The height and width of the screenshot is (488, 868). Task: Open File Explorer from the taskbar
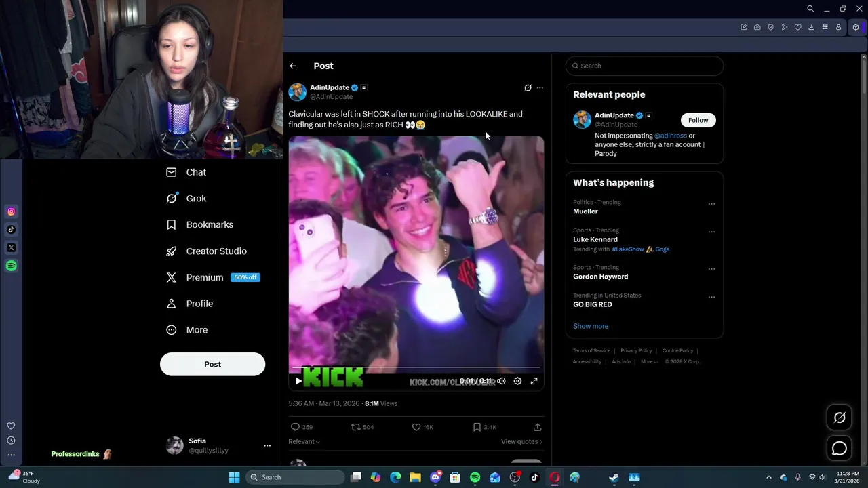(x=415, y=477)
